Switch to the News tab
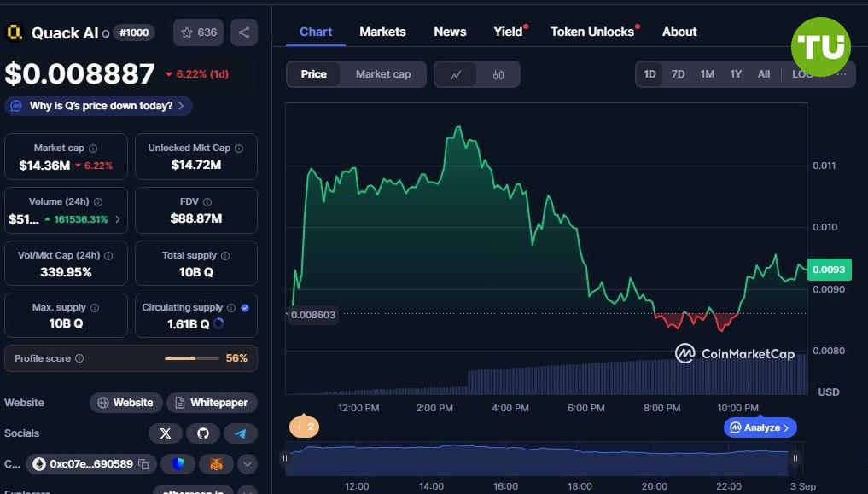Viewport: 868px width, 494px height. (x=450, y=32)
